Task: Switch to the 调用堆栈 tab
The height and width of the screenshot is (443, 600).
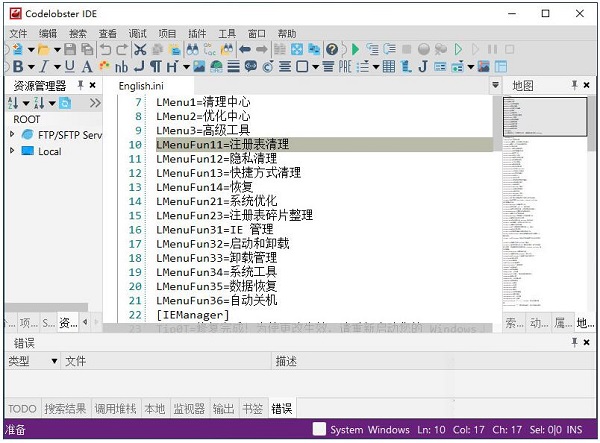Action: (116, 409)
